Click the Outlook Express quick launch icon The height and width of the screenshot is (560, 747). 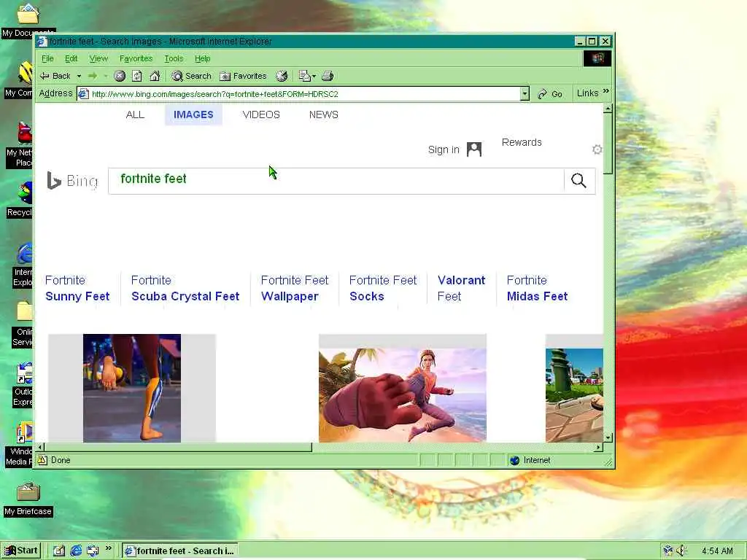[93, 551]
